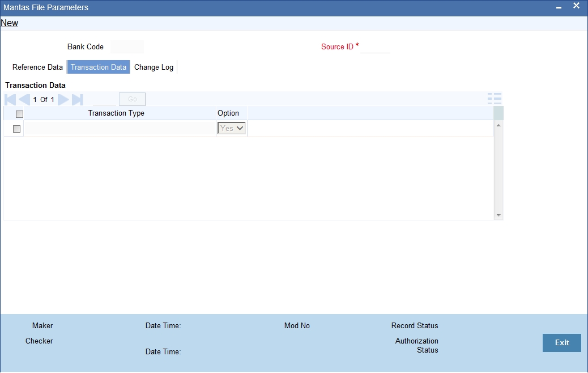Click the Record Status label
Screen dimensions: 588x373
[x=414, y=326]
